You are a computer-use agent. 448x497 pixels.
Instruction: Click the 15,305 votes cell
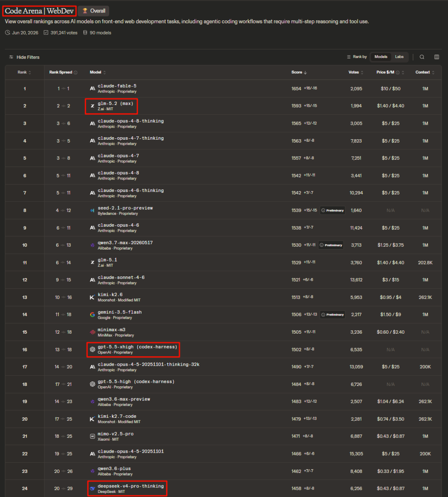[356, 454]
